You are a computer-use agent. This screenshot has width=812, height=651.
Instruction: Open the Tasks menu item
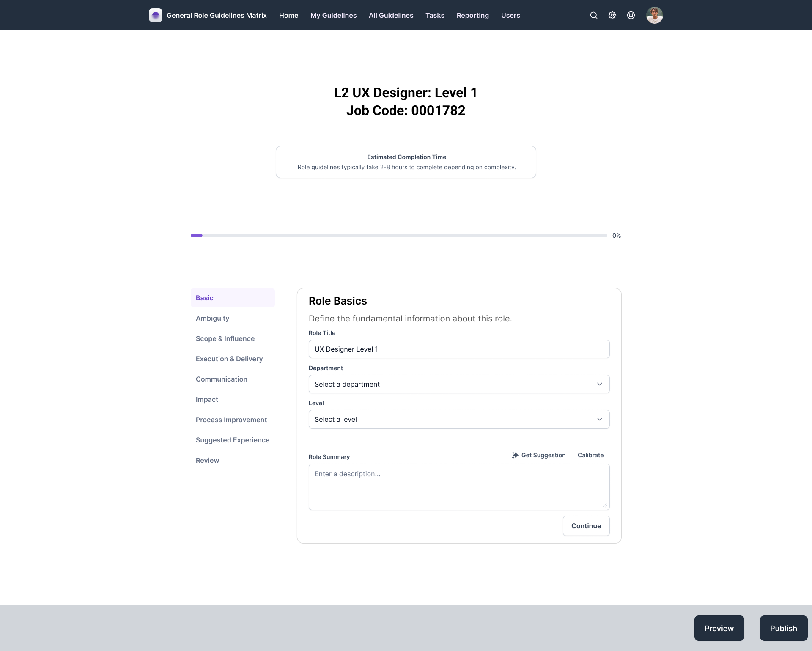coord(435,15)
